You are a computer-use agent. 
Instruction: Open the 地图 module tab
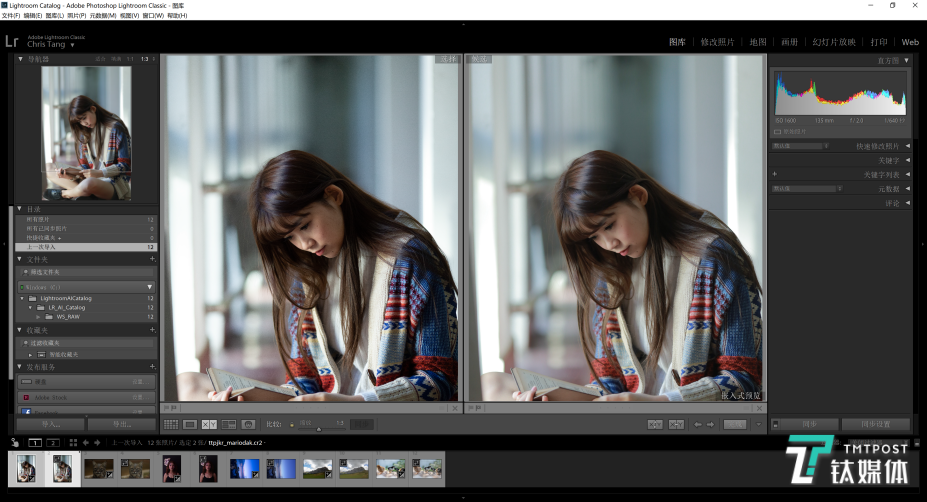[x=757, y=42]
